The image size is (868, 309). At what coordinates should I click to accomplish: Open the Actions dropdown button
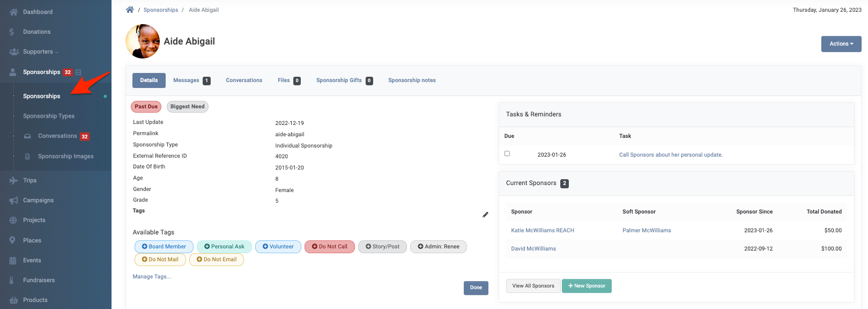pos(841,44)
